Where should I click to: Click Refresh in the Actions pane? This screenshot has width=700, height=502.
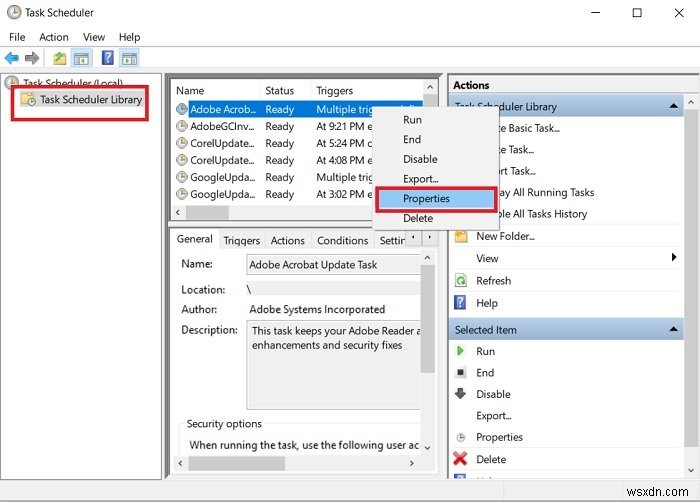point(493,281)
